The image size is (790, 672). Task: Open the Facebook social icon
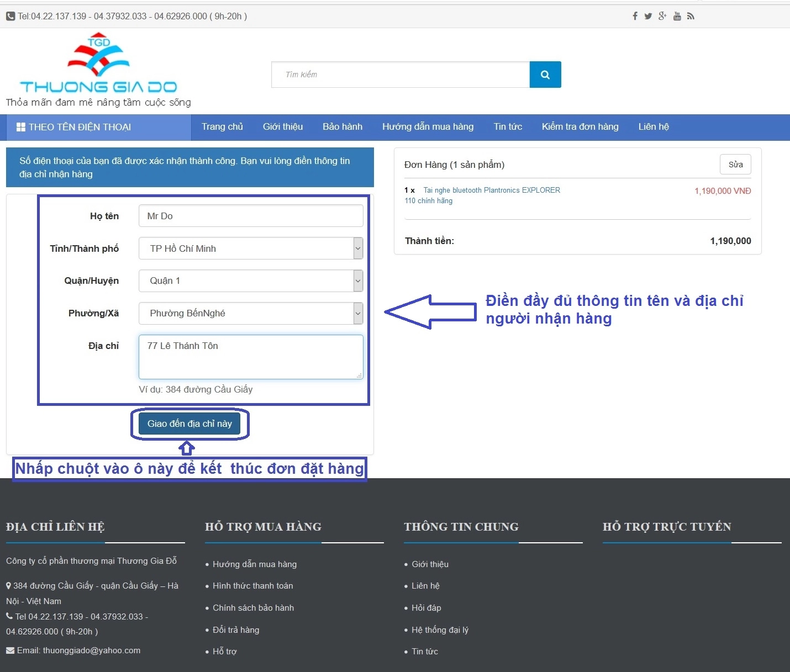[x=635, y=17]
